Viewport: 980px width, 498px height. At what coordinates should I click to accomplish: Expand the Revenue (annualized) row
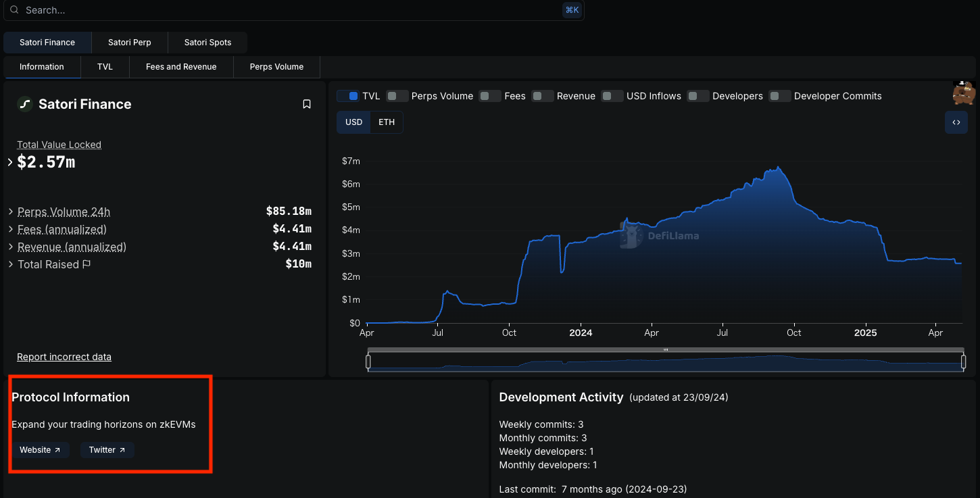pos(11,247)
